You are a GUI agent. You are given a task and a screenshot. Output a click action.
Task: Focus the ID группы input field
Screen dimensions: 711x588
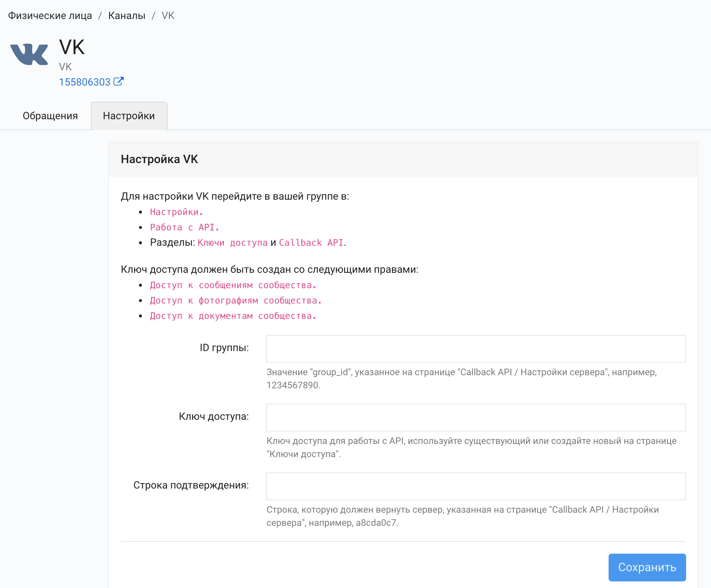(x=476, y=349)
